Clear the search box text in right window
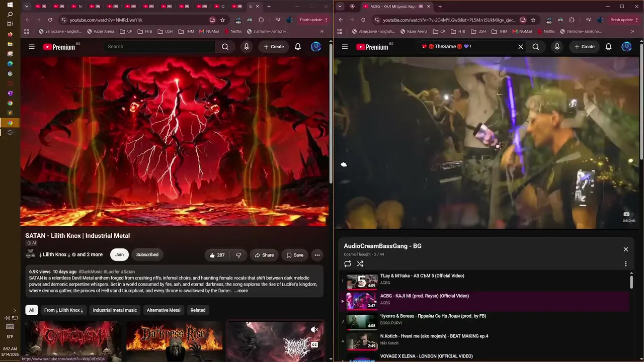644x362 pixels. [521, 47]
